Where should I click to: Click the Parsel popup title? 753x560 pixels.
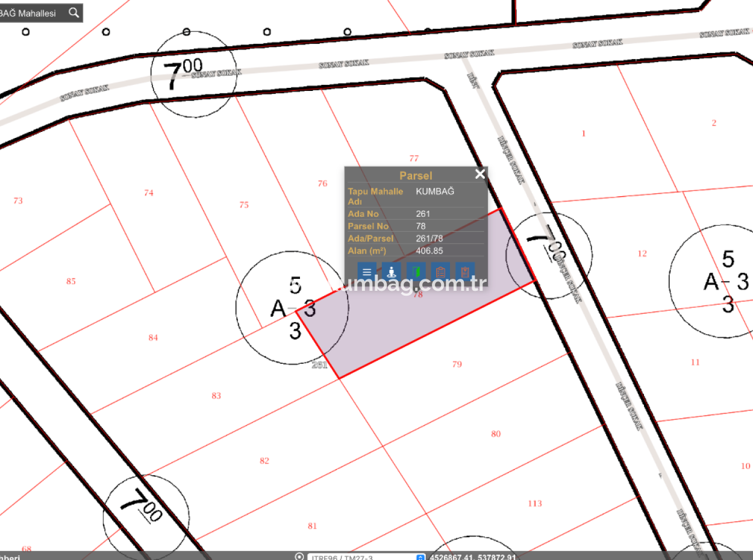(416, 175)
